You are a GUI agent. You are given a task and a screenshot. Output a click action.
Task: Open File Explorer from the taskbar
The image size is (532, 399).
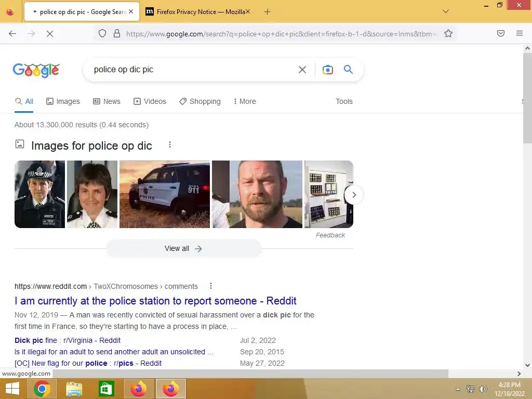(x=74, y=389)
